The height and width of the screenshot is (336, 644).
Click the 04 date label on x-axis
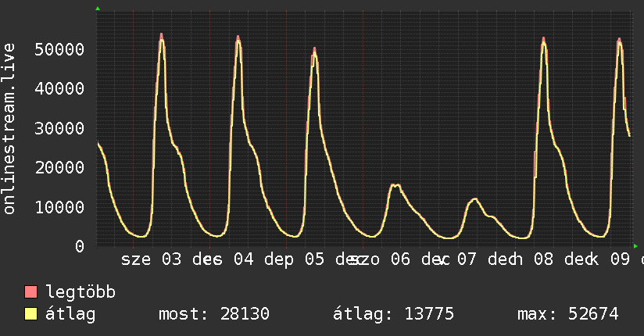point(244,259)
